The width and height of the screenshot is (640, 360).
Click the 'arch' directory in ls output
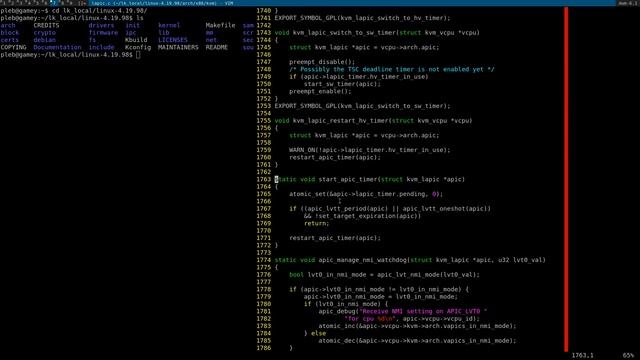click(x=8, y=25)
